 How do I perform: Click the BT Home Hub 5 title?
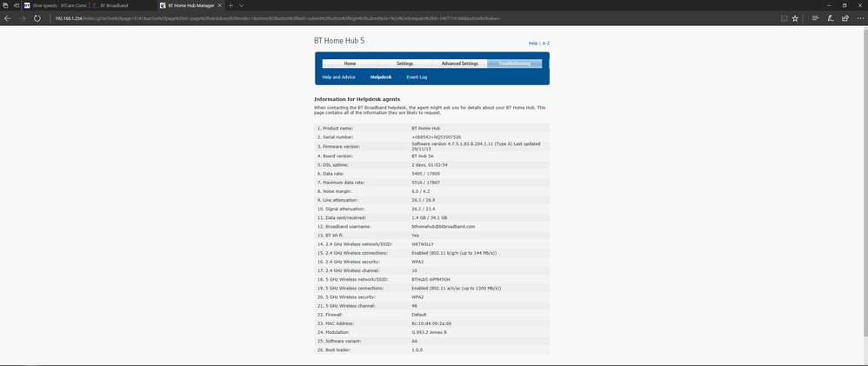click(339, 41)
